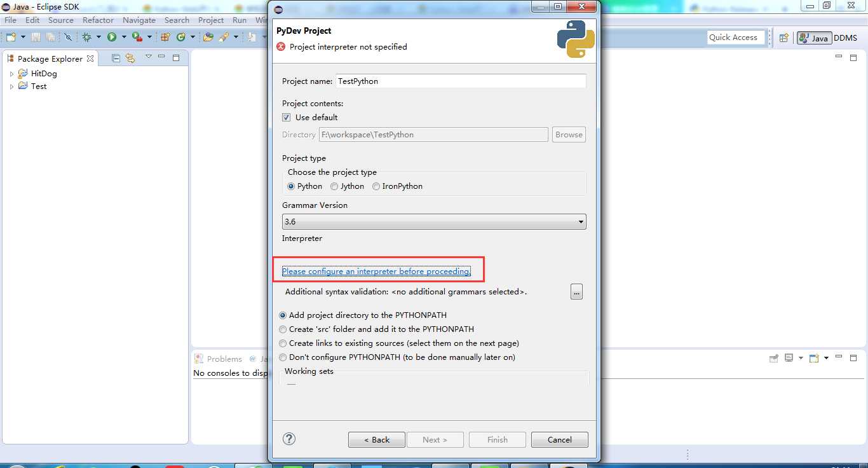Open the Project menu

click(211, 20)
